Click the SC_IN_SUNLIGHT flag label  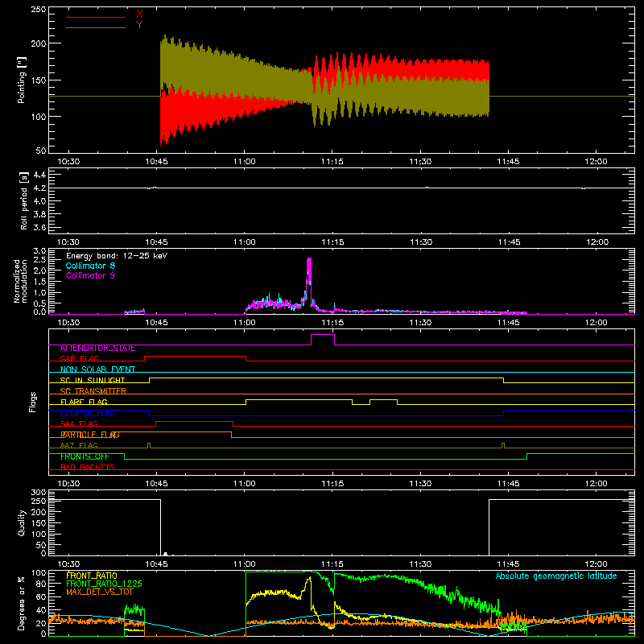click(x=93, y=380)
